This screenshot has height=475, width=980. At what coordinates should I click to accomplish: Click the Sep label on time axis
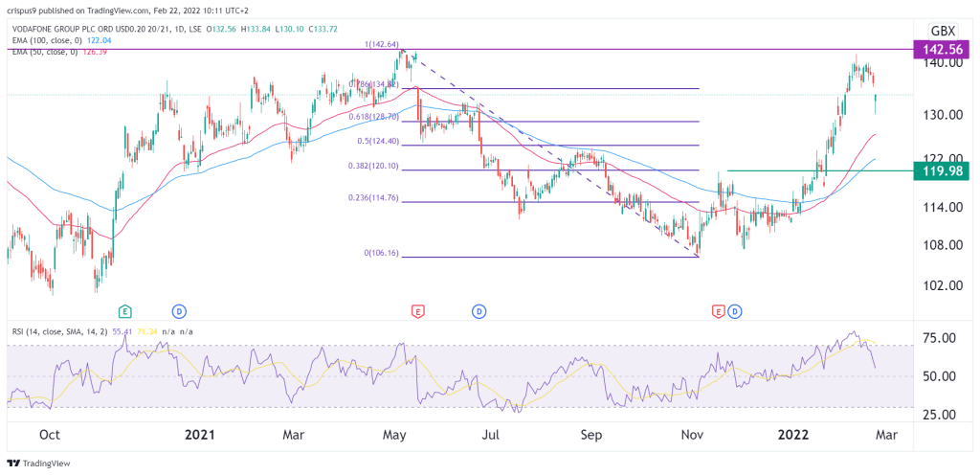[x=593, y=435]
